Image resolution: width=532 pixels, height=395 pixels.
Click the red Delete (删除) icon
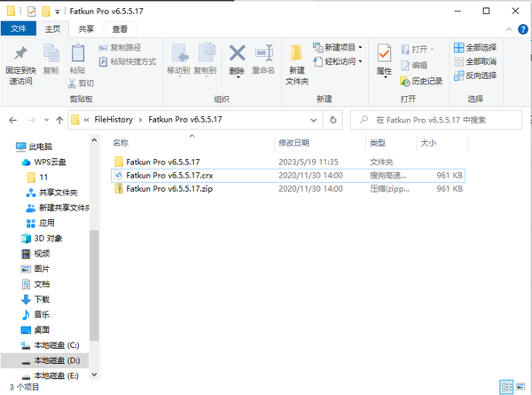[237, 53]
